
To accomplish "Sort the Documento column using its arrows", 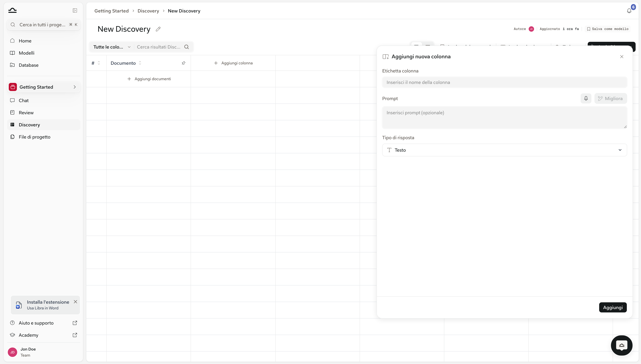I will coord(140,63).
